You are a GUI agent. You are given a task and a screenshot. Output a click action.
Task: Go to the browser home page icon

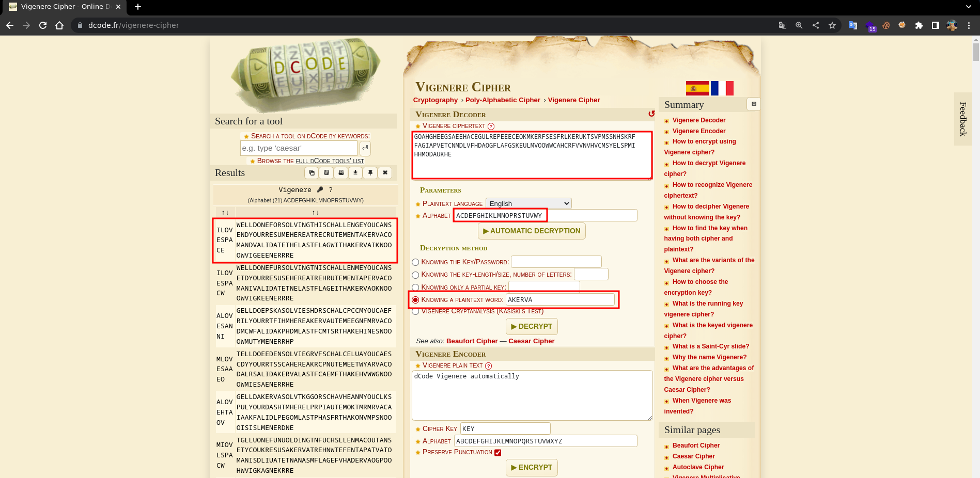click(x=59, y=25)
